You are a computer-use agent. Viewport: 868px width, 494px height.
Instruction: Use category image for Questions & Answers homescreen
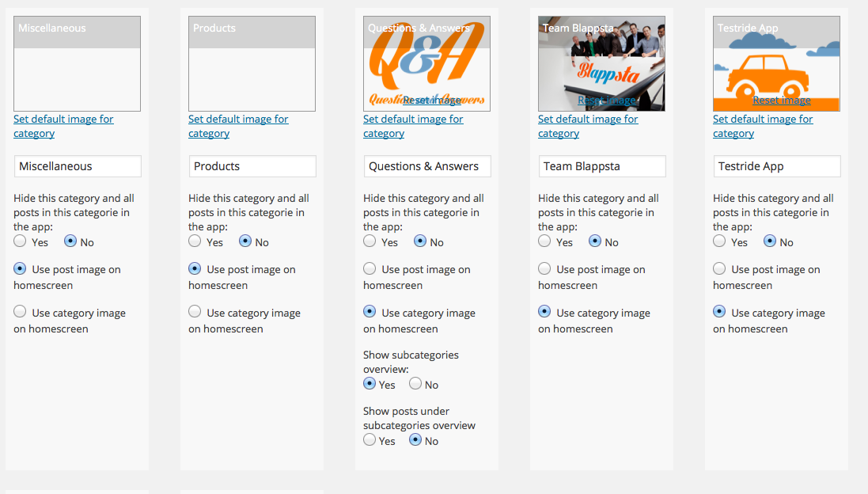(370, 311)
